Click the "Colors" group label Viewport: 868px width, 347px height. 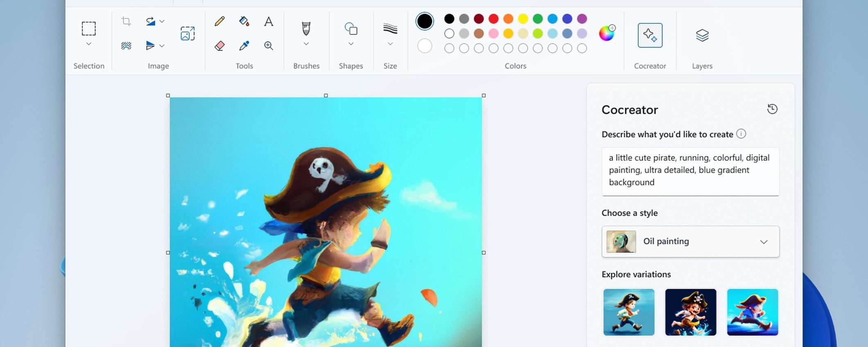[515, 66]
